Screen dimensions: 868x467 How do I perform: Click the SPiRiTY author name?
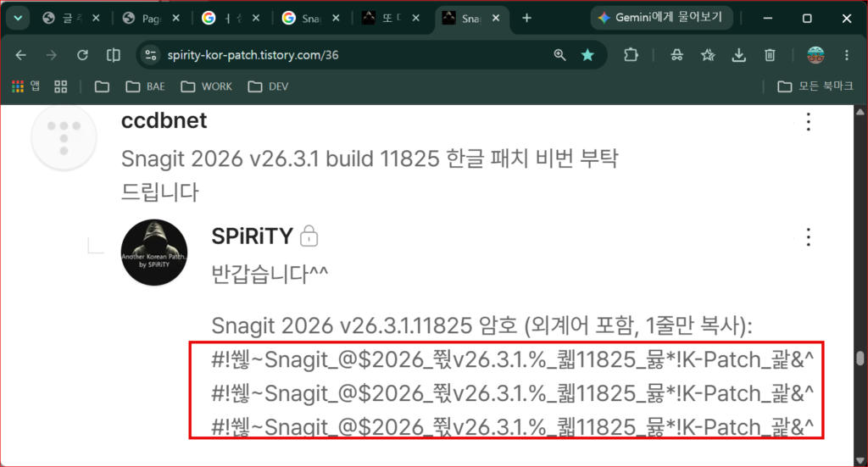click(x=253, y=236)
